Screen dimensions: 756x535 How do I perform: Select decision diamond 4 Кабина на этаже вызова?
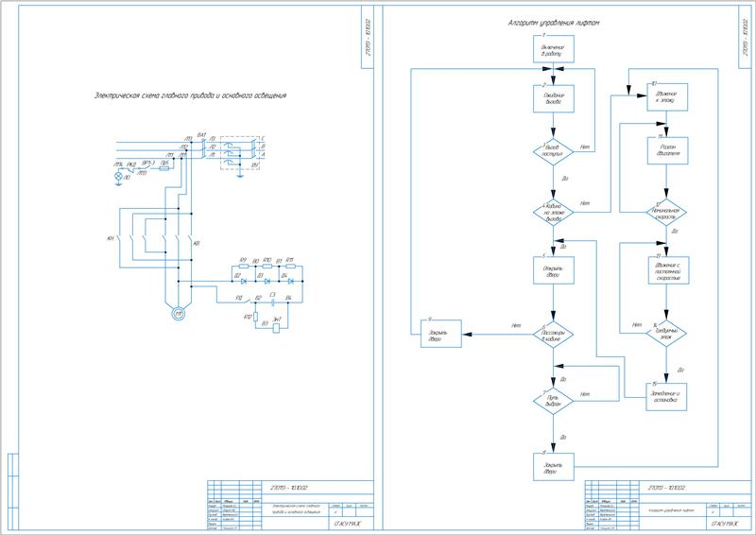554,213
